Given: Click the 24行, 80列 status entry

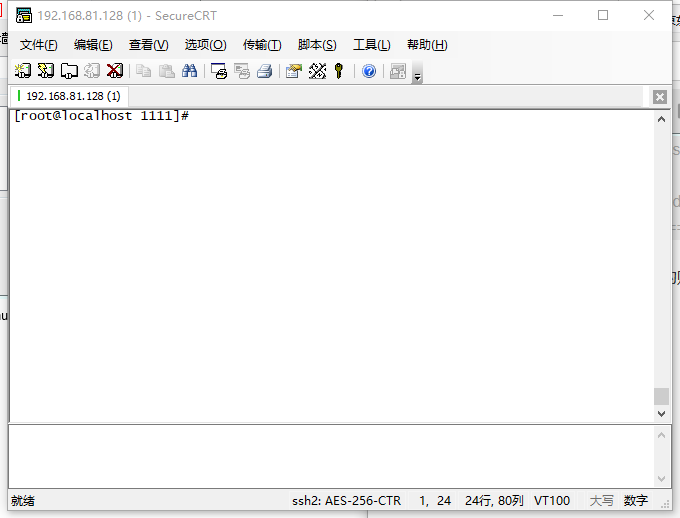Looking at the screenshot, I should pos(494,501).
